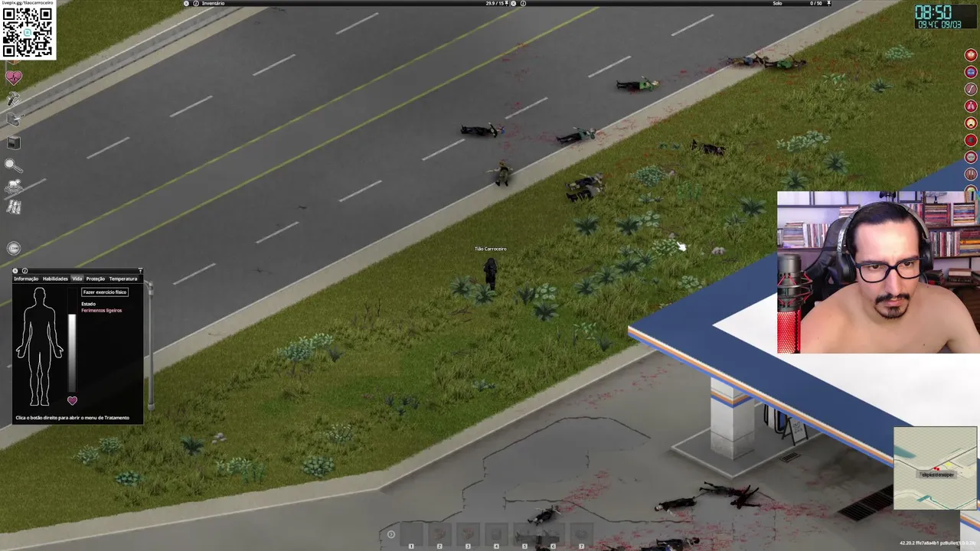Switch to the Informação tab
This screenshot has height=551, width=980.
coord(26,279)
